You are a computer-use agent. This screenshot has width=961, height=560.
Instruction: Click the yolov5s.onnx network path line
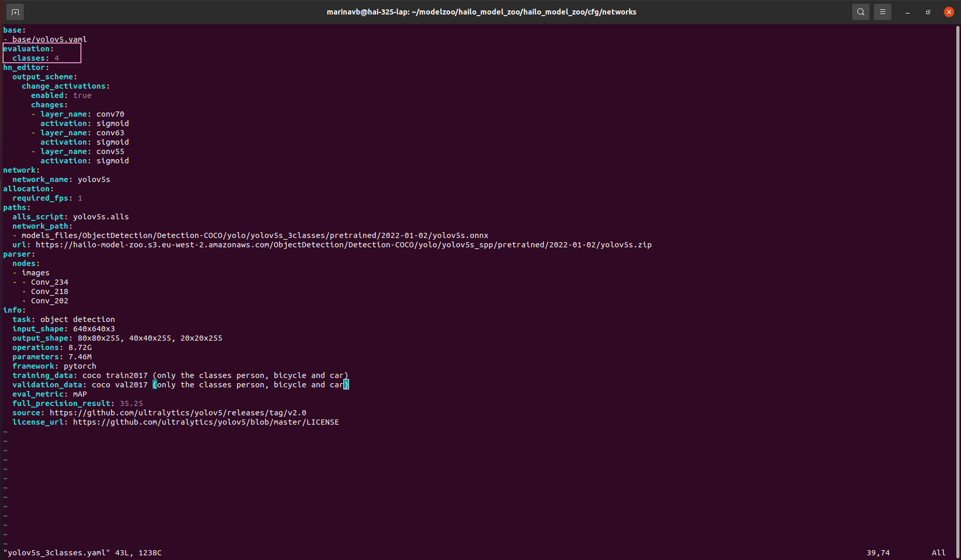click(254, 235)
